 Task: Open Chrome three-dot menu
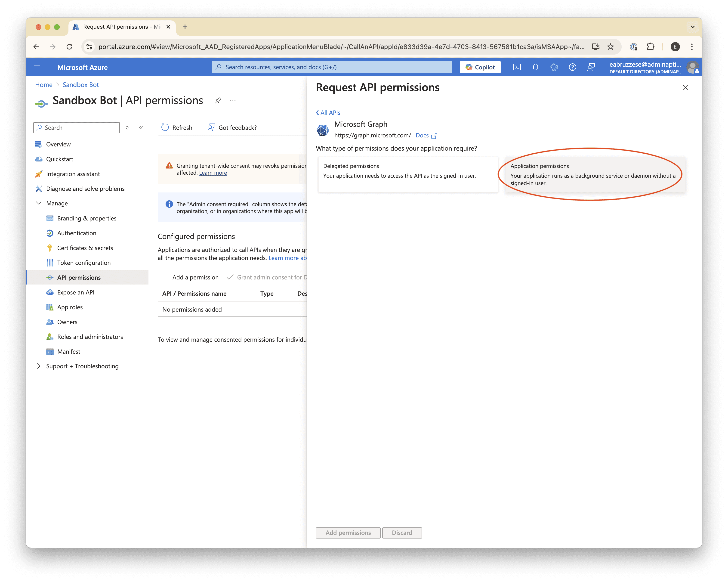coord(692,47)
